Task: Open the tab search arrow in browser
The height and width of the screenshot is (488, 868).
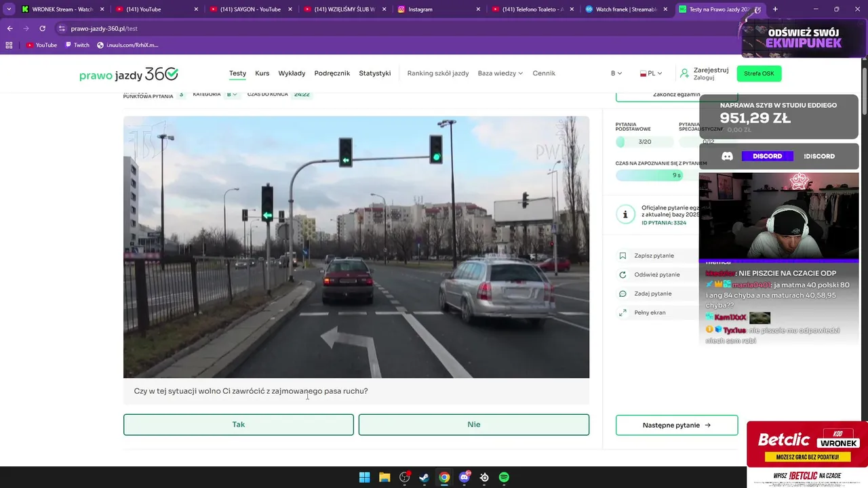Action: pyautogui.click(x=9, y=9)
